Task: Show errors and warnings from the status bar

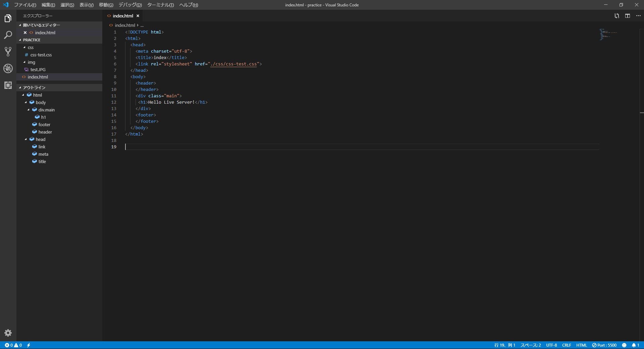Action: pyautogui.click(x=13, y=345)
